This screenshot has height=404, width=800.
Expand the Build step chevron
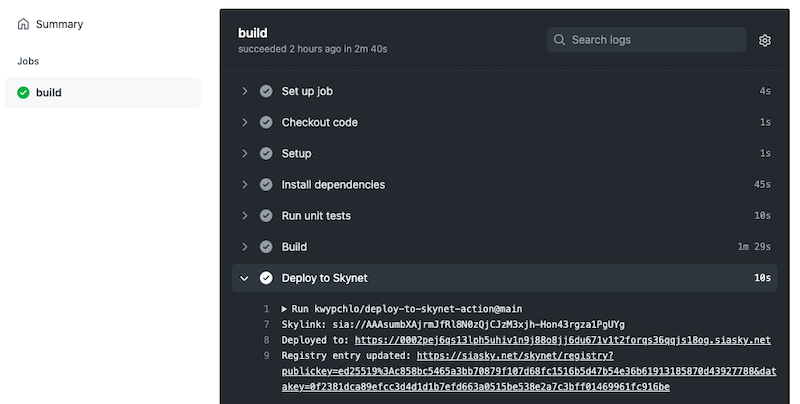click(245, 246)
